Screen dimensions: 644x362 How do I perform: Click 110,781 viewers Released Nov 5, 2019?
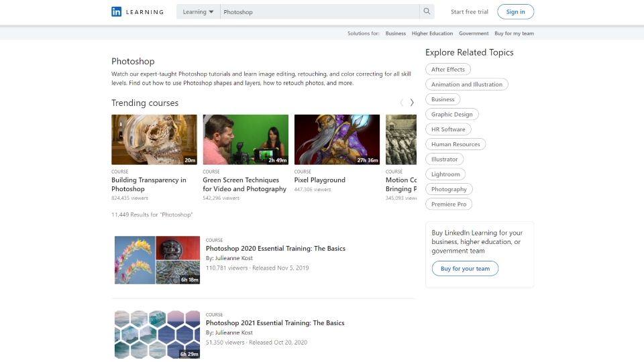(x=257, y=268)
